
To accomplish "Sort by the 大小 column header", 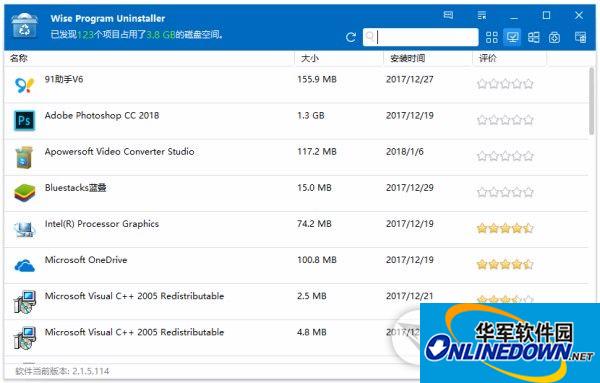I will tap(310, 58).
